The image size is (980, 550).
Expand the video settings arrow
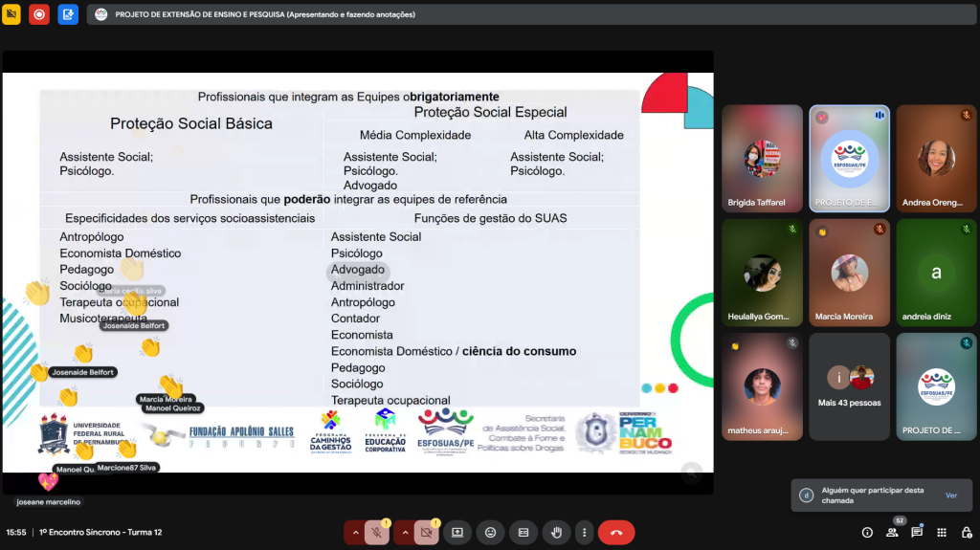coord(404,533)
